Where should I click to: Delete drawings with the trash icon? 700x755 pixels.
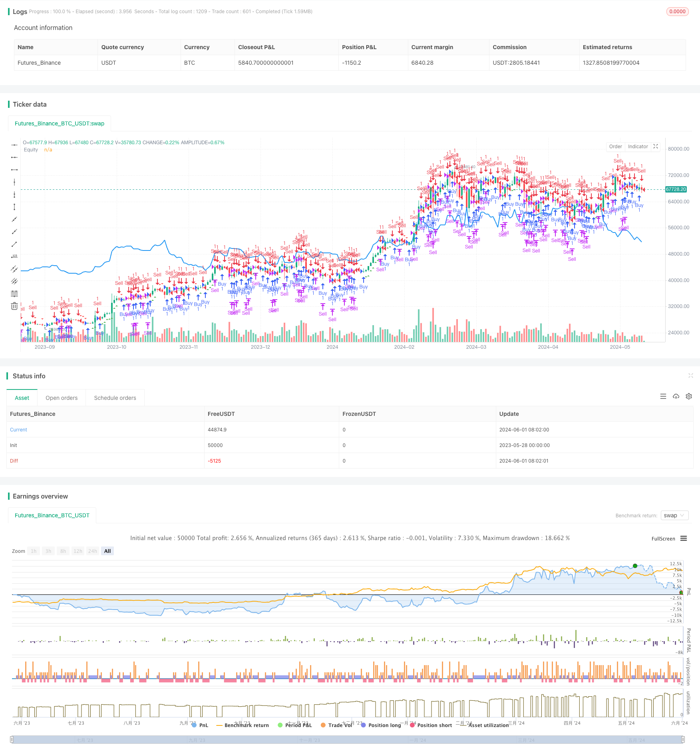click(14, 306)
